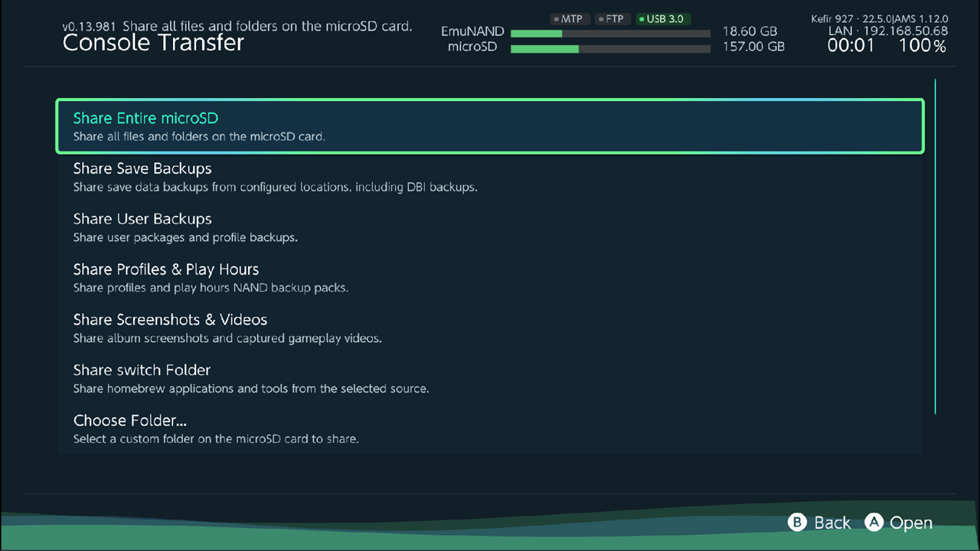Click the 157.00 GB microSD value
The width and height of the screenshot is (980, 551).
point(753,47)
